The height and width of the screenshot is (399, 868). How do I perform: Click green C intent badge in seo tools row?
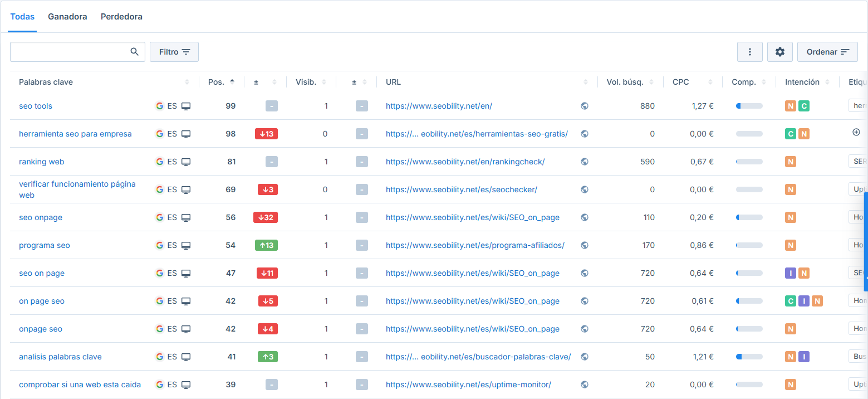pos(803,106)
